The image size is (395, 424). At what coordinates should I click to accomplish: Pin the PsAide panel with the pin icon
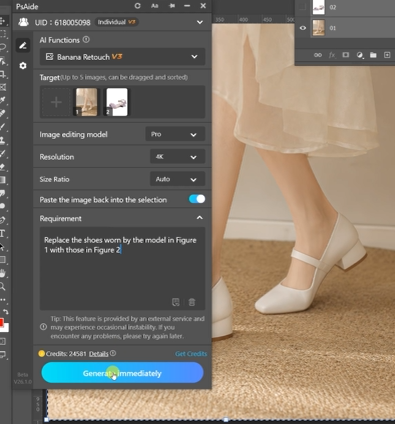[x=172, y=6]
